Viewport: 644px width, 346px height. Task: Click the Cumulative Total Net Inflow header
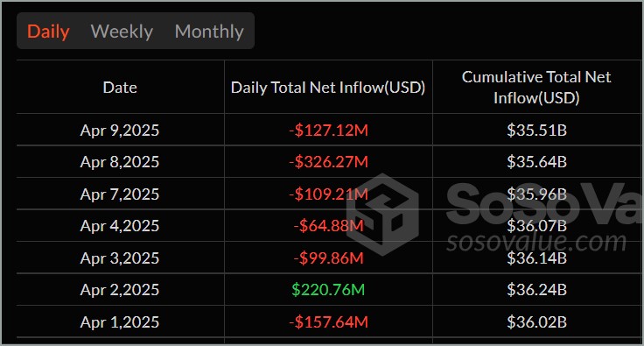pyautogui.click(x=536, y=88)
